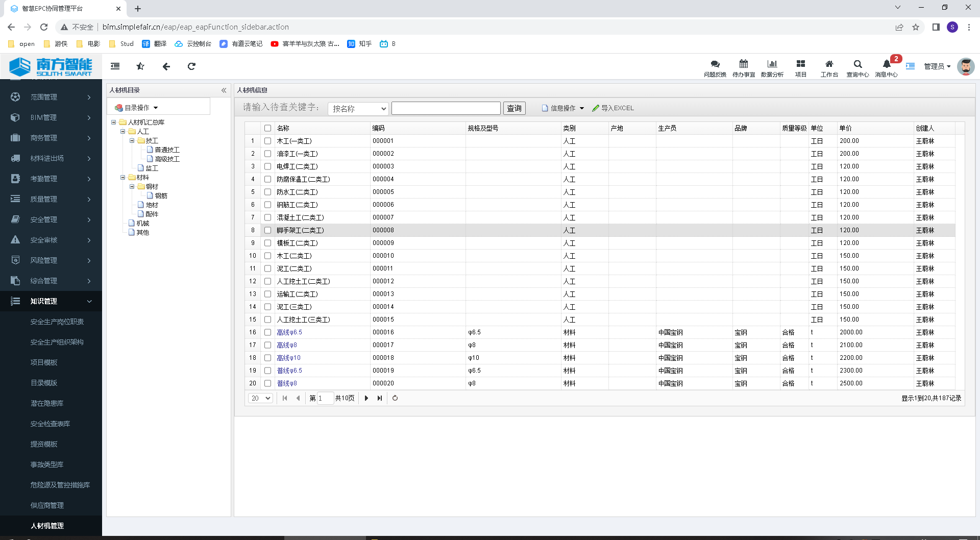
Task: Check the row for 脚手架工(二类工)
Action: coord(267,230)
